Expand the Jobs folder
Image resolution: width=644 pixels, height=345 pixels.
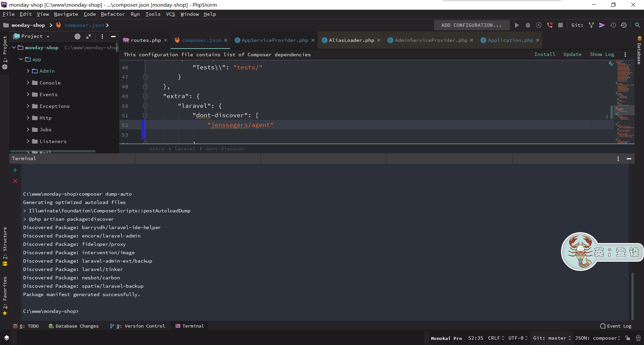click(28, 130)
